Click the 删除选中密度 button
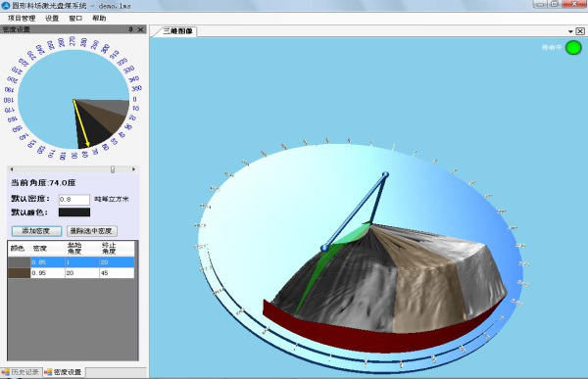Image resolution: width=588 pixels, height=379 pixels. coord(92,231)
